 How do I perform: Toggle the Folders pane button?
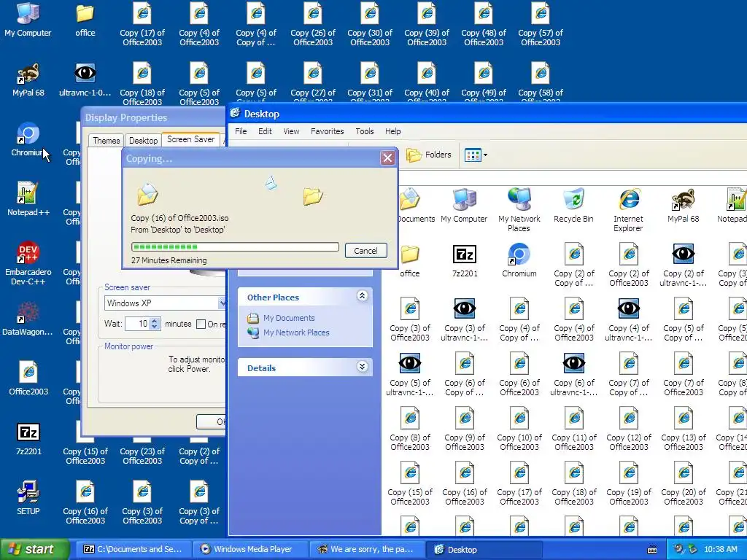(428, 155)
